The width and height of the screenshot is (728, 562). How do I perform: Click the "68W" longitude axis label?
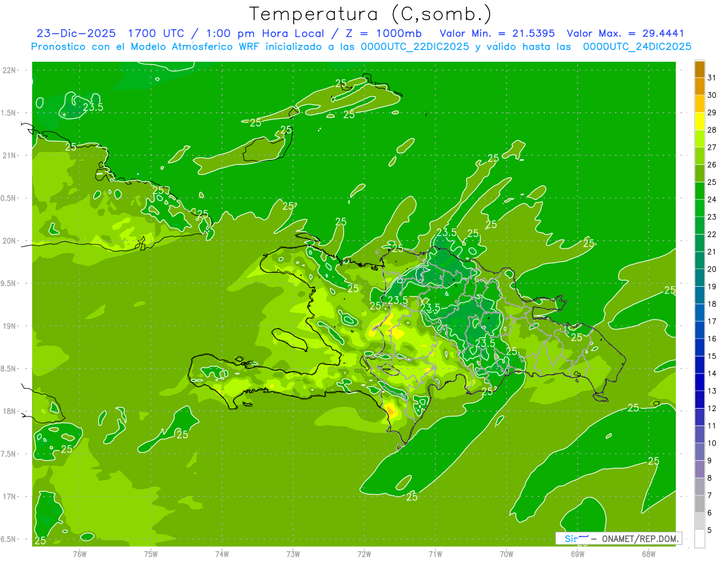(649, 554)
